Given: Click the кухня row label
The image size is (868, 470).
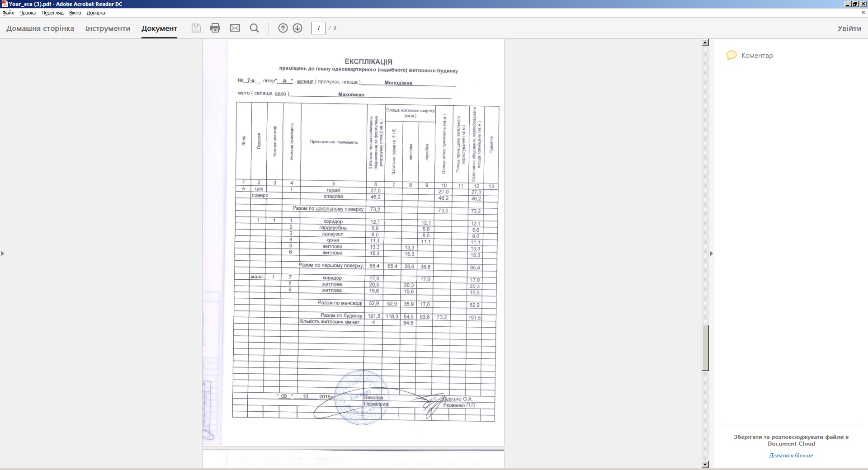Looking at the screenshot, I should pos(333,240).
